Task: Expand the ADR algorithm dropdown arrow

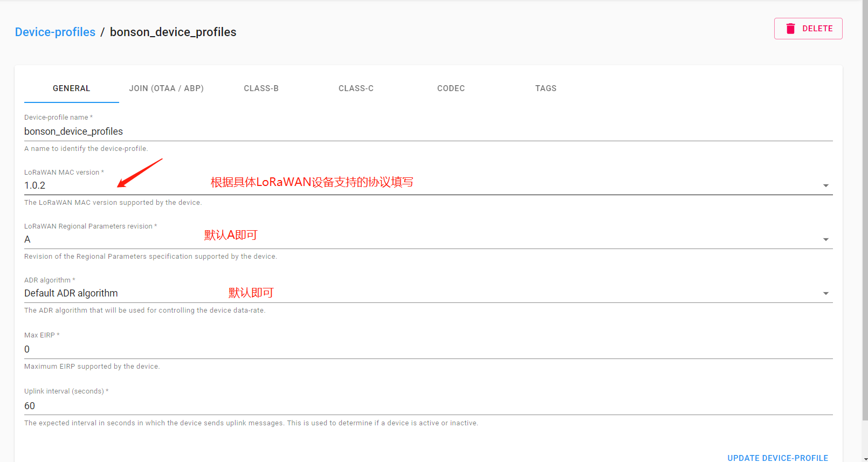Action: pyautogui.click(x=825, y=293)
